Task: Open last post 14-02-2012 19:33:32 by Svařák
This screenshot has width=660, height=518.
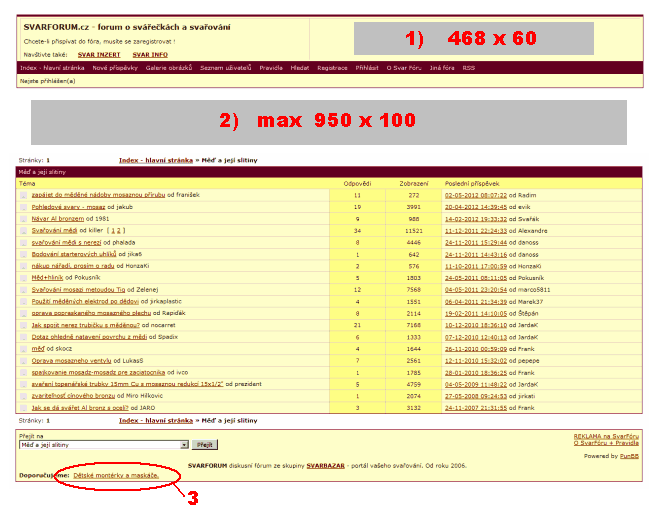Action: (476, 219)
